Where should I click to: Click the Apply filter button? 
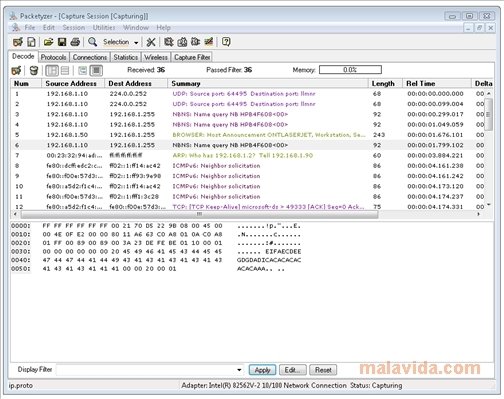click(262, 370)
